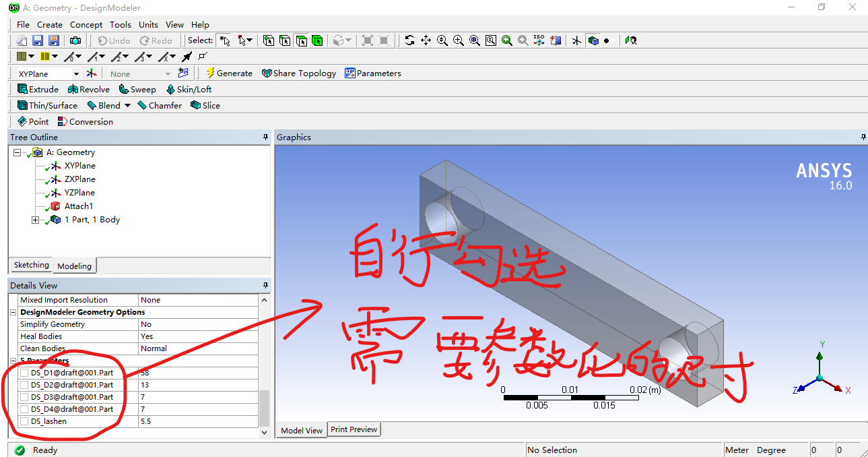Screen dimensions: 868x457
Task: Open the Units menu
Action: click(x=147, y=24)
